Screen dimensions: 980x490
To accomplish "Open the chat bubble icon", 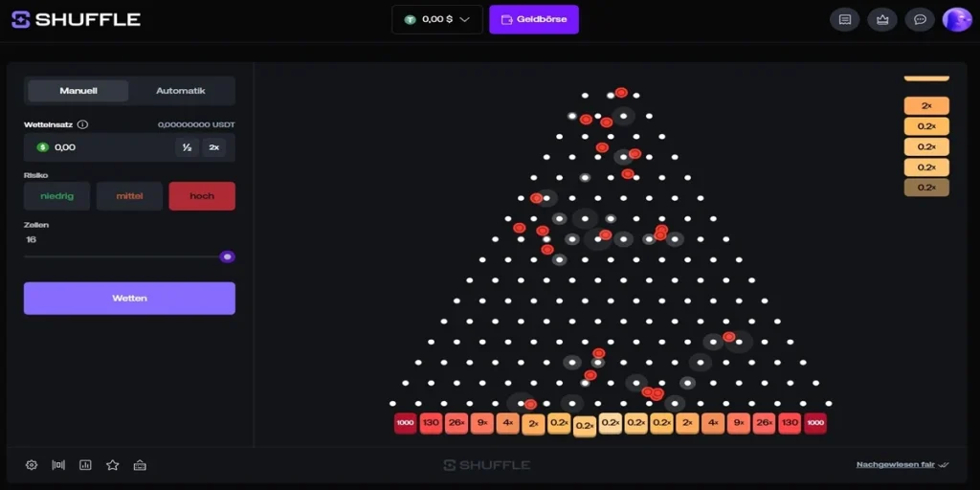I will [920, 19].
